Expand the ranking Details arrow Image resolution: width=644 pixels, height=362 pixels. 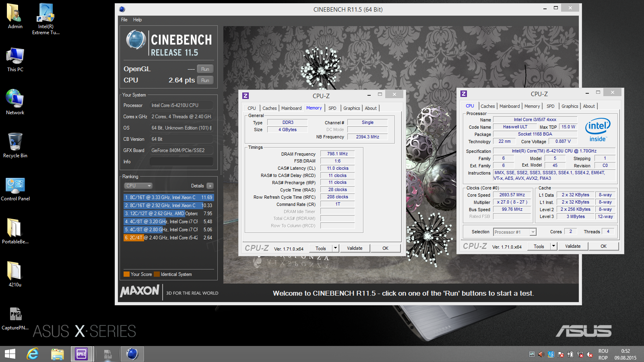pos(210,186)
